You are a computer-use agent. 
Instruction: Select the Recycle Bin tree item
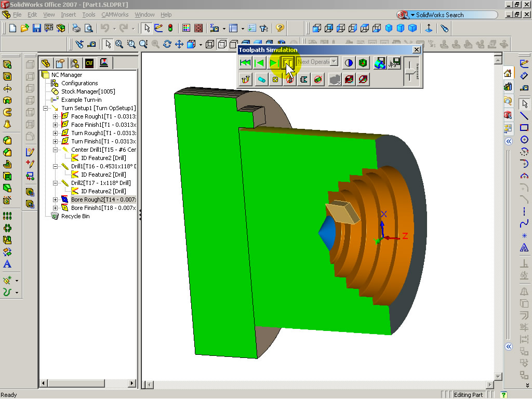[75, 216]
